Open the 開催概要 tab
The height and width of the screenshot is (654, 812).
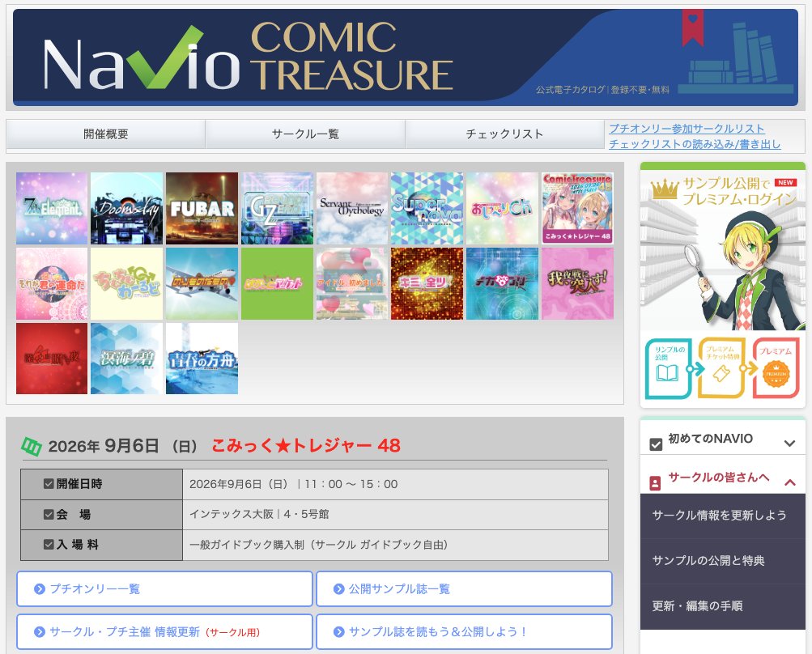click(105, 134)
